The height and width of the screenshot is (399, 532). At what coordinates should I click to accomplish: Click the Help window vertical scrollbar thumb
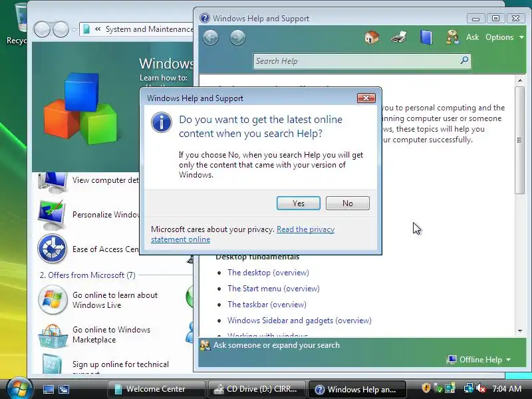click(x=519, y=140)
